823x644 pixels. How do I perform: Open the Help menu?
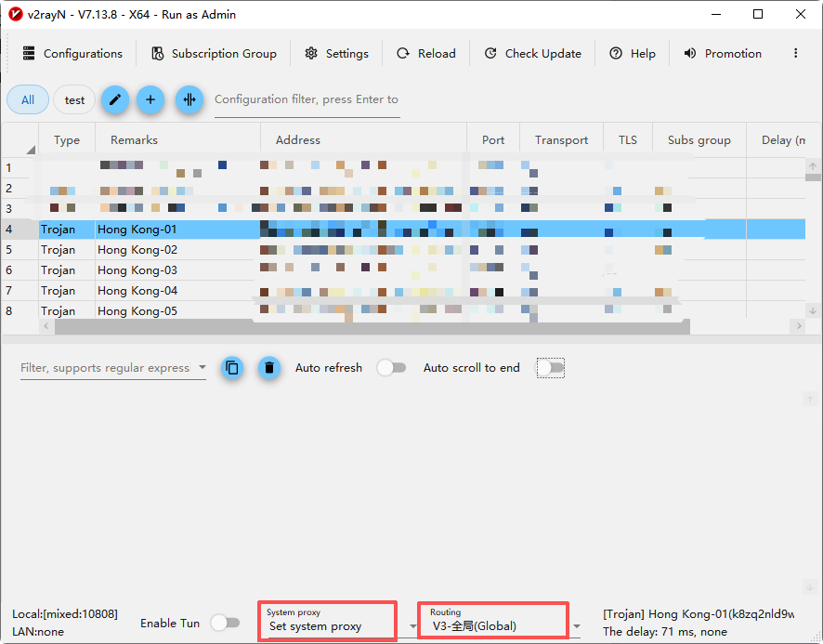click(x=632, y=54)
